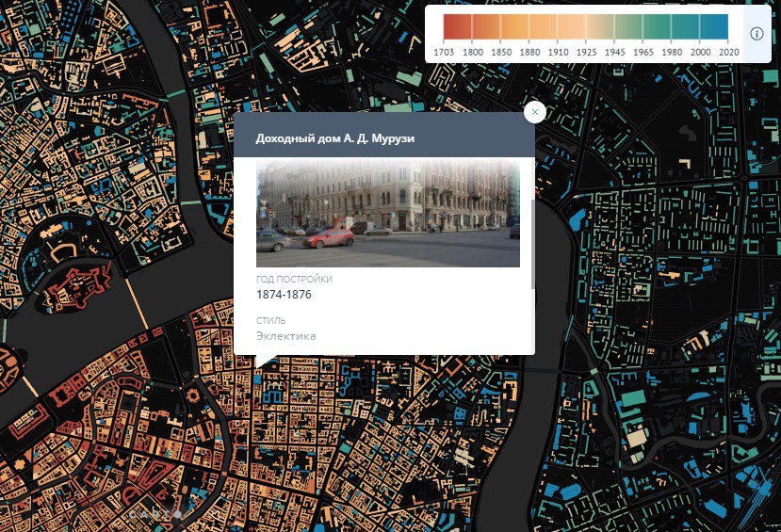Pick the 1800–1850 orange legend swatch
The width and height of the screenshot is (781, 532).
[x=486, y=26]
